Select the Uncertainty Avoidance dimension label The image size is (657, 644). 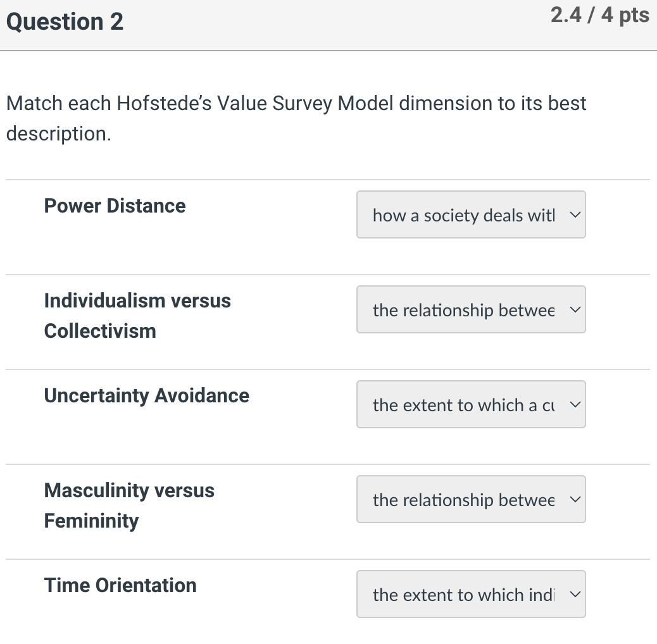tap(146, 395)
